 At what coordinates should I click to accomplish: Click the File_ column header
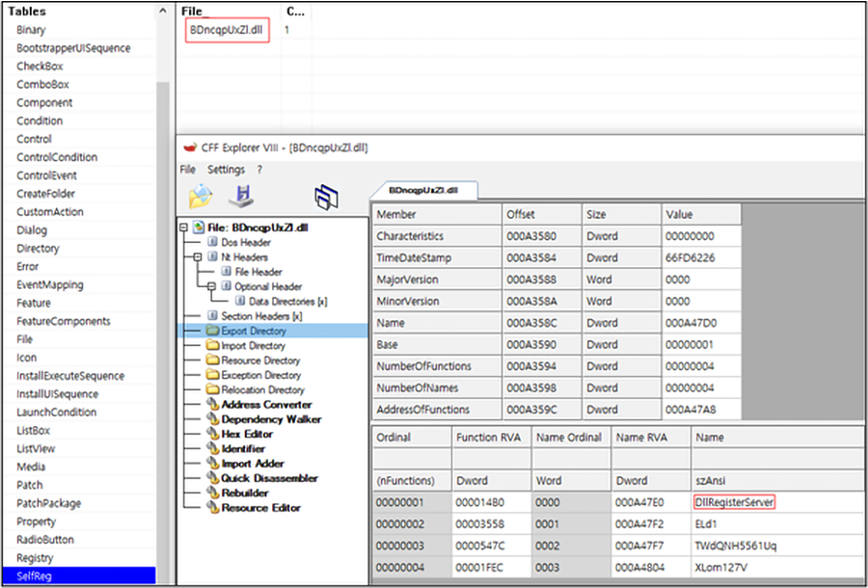[x=229, y=12]
